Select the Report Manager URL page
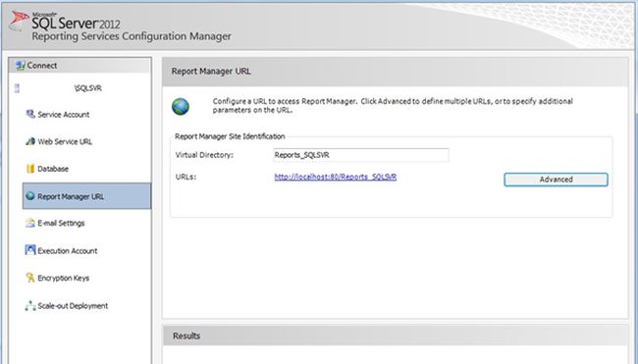 pyautogui.click(x=86, y=196)
